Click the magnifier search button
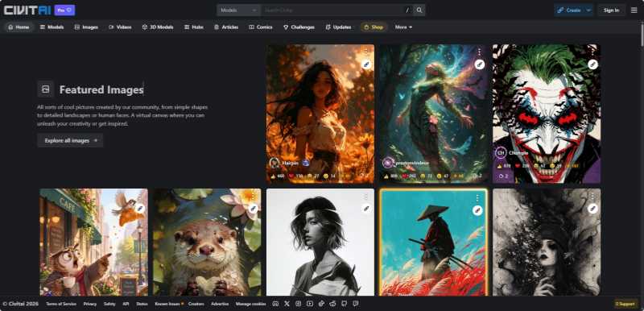Viewport: 644px width, 311px height. [419, 10]
